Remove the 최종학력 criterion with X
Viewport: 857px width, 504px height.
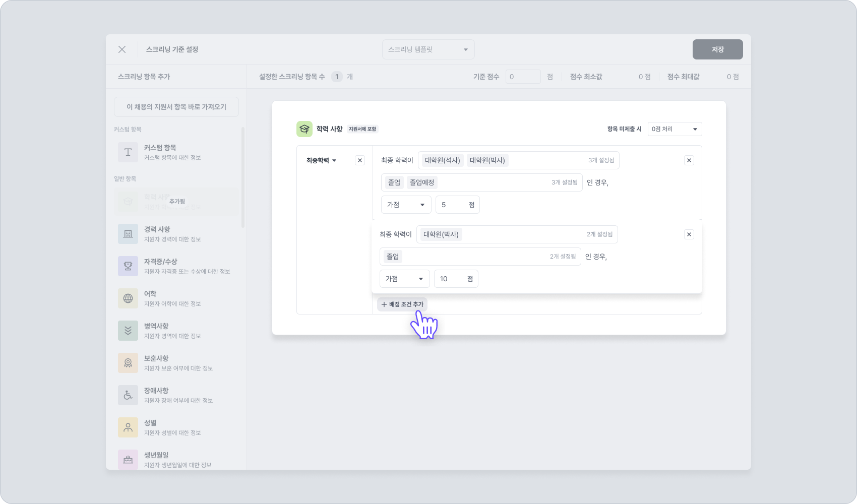coord(360,160)
